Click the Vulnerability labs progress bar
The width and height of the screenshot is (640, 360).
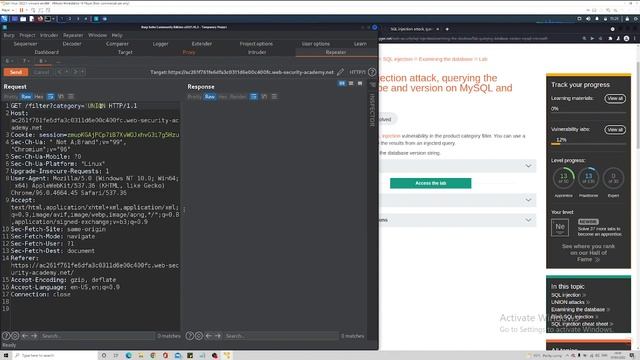point(588,144)
